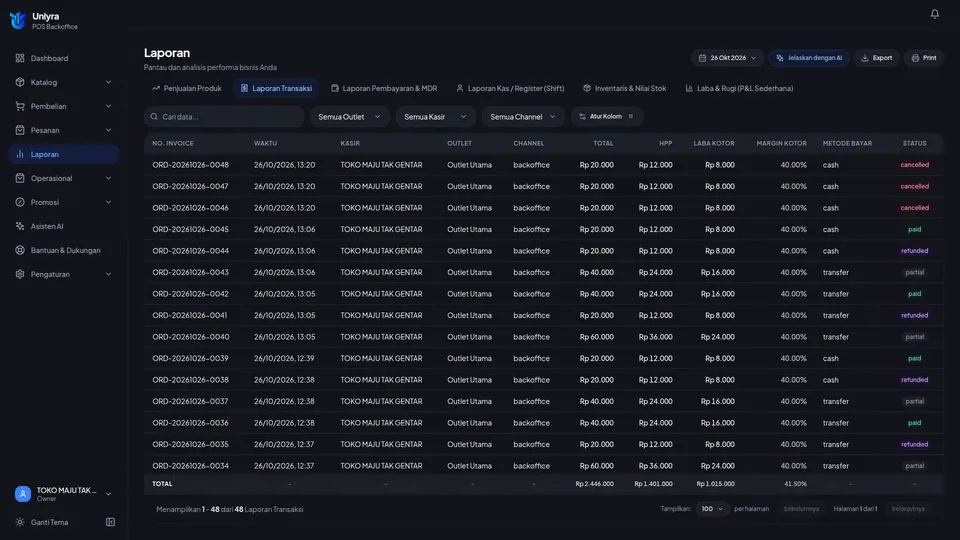Click the Pengaturan gear icon
This screenshot has height=540, width=960.
pyautogui.click(x=20, y=274)
